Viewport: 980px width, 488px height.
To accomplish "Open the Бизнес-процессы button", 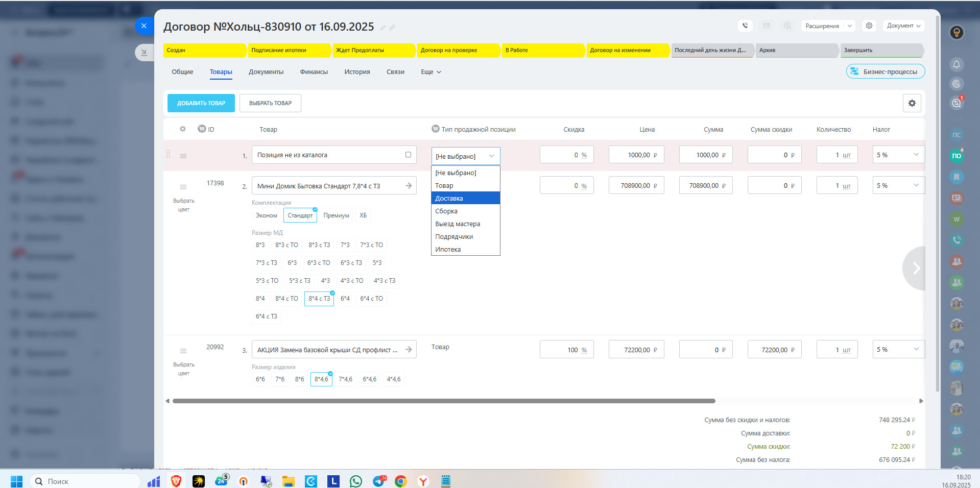I will (885, 71).
